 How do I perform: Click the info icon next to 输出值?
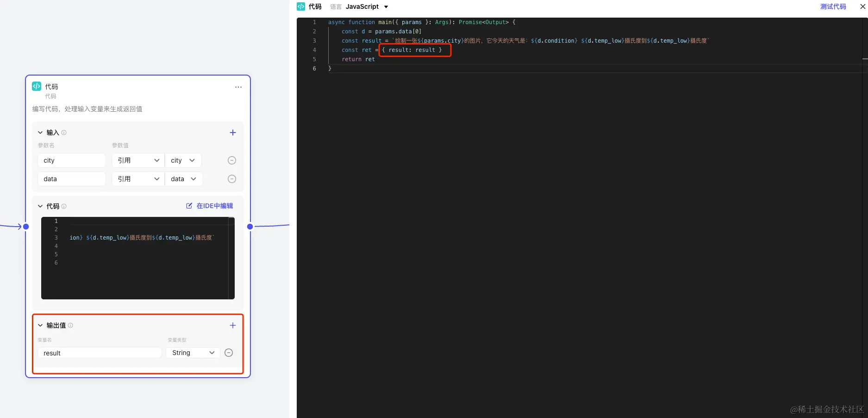click(70, 325)
